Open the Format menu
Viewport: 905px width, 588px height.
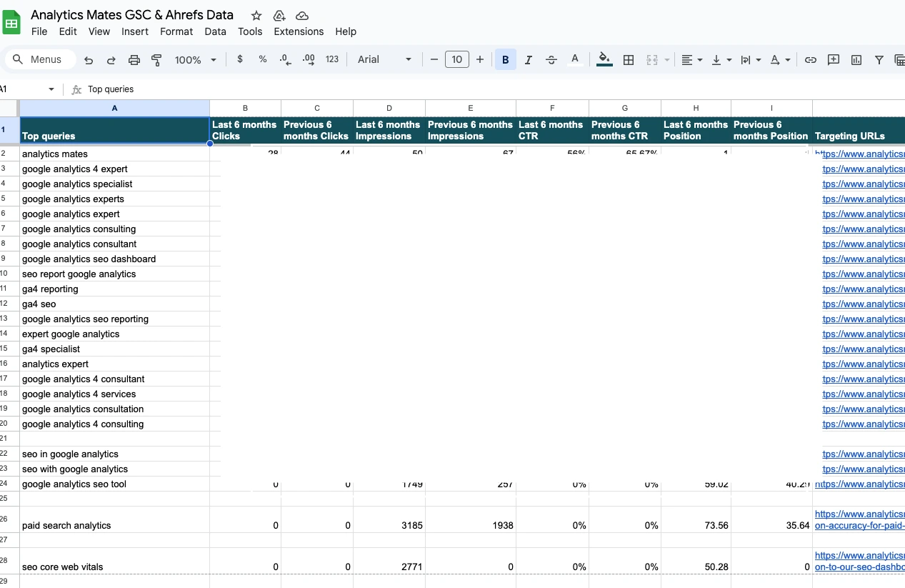click(176, 31)
